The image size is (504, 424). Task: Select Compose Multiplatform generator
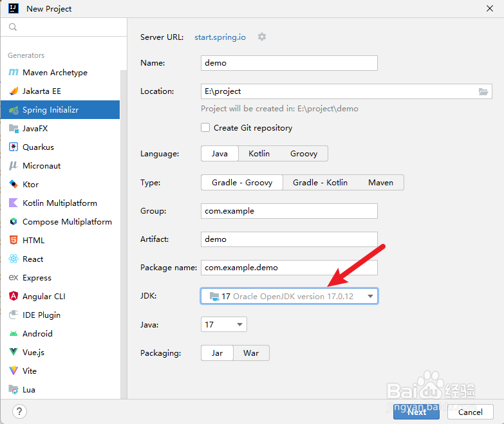coord(67,222)
